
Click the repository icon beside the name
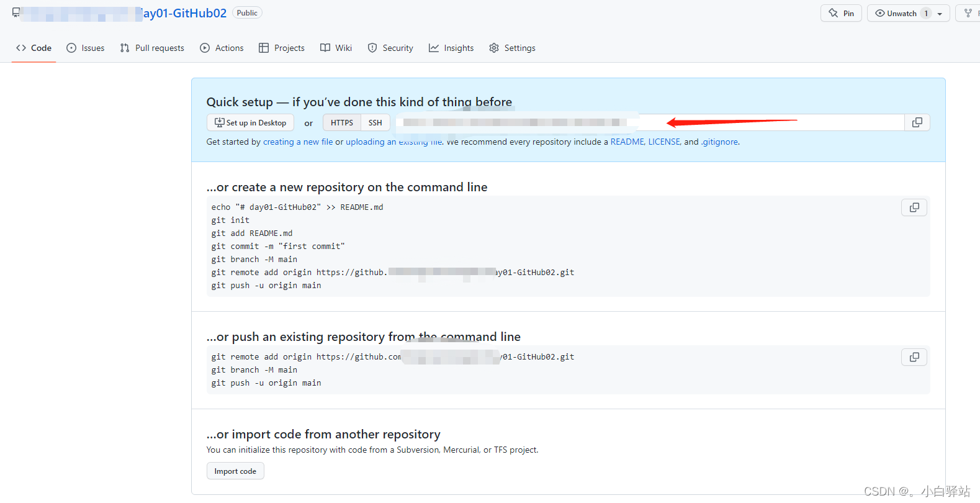pyautogui.click(x=16, y=12)
